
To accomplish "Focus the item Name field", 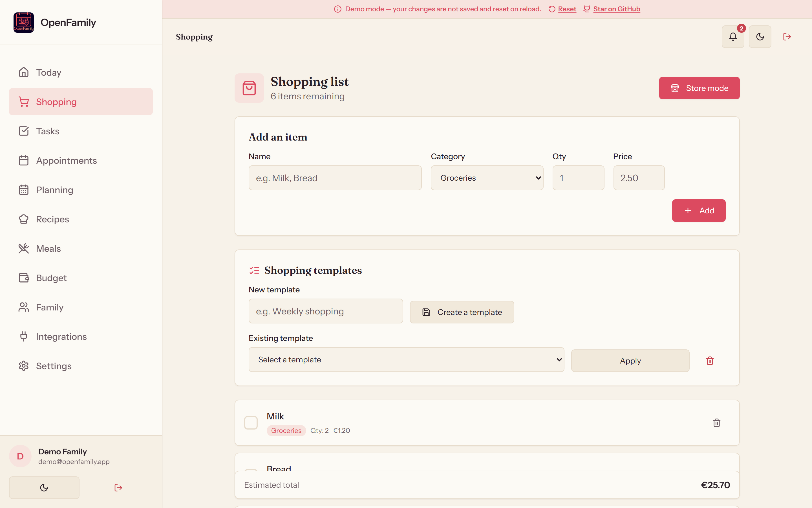I will 335,178.
